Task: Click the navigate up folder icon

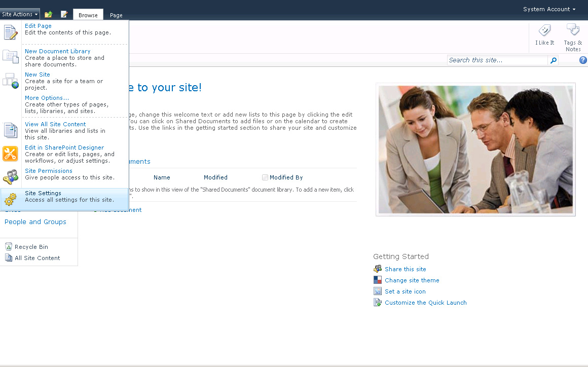Action: point(48,14)
